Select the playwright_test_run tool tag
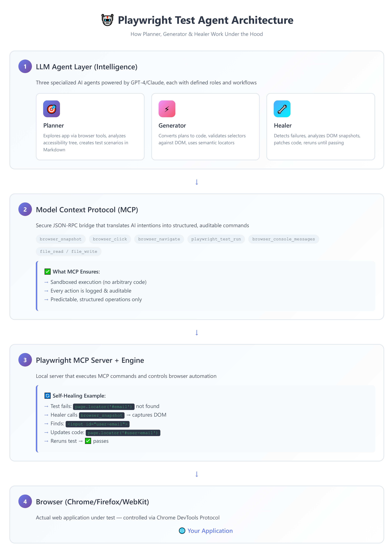The width and height of the screenshot is (392, 551). [216, 239]
